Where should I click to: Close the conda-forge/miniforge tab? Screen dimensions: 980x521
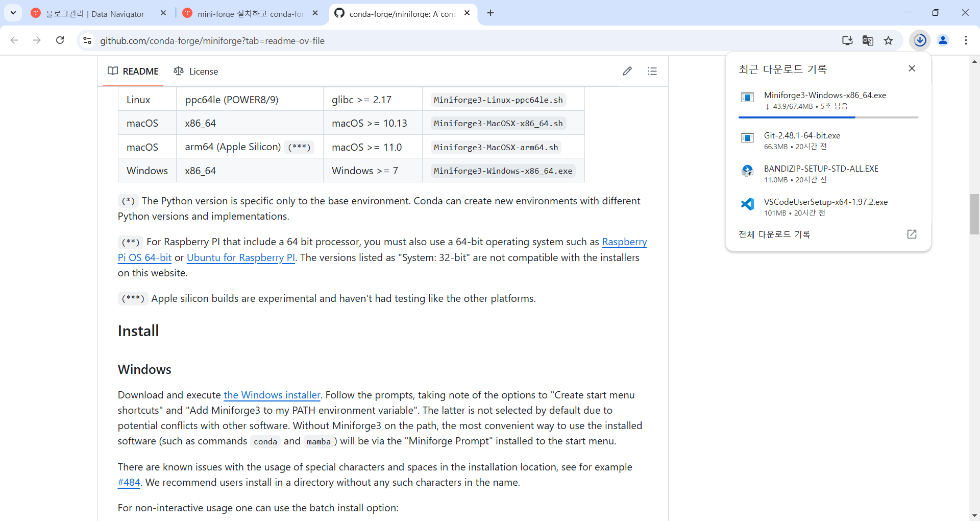click(x=467, y=13)
